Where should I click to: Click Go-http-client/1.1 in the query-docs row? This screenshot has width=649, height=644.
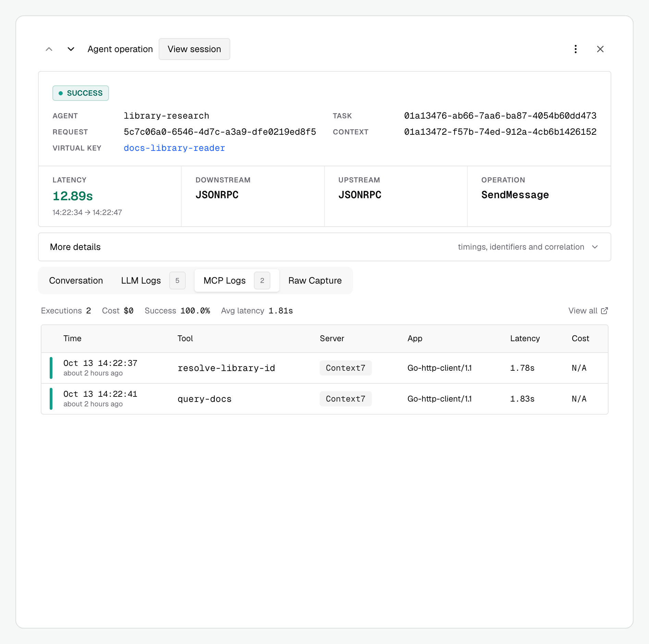pos(440,399)
